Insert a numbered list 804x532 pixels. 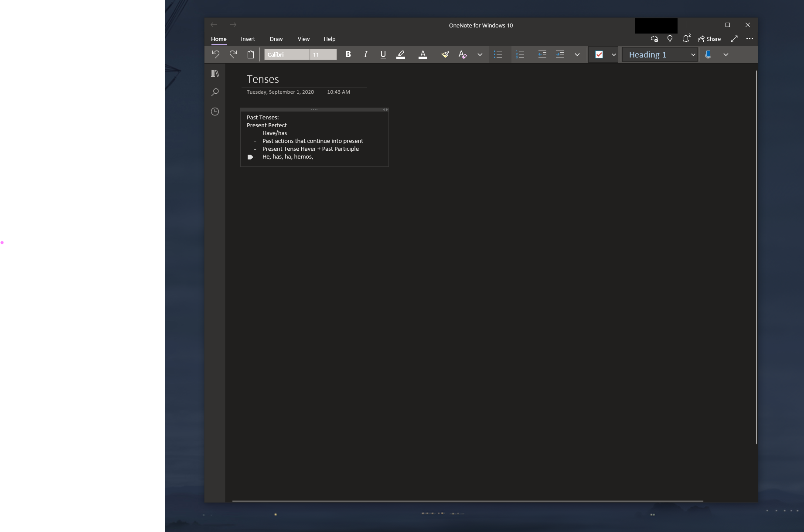pyautogui.click(x=520, y=54)
